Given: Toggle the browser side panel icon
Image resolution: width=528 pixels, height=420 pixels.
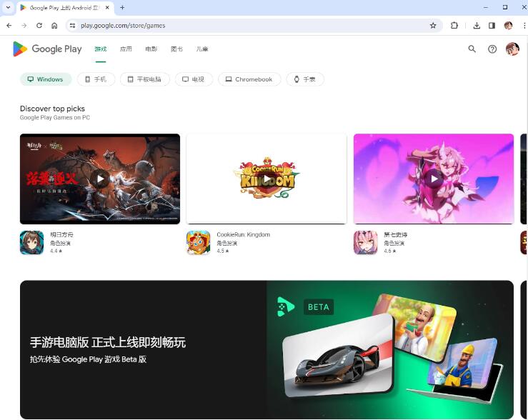Looking at the screenshot, I should 492,26.
